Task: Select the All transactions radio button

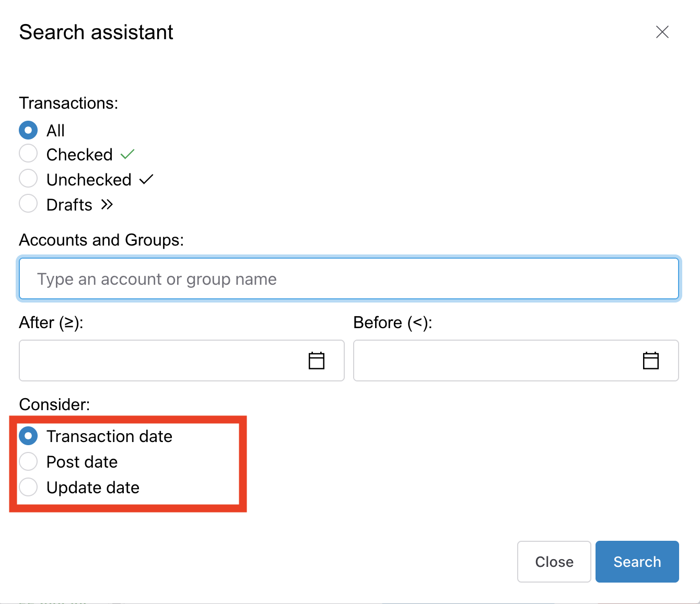Action: click(x=28, y=130)
